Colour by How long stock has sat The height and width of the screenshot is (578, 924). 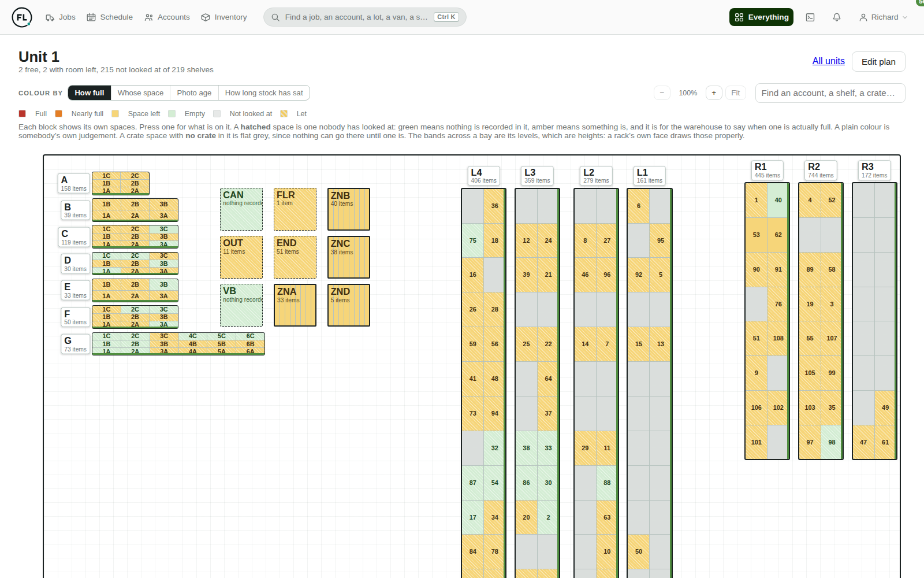click(x=264, y=93)
